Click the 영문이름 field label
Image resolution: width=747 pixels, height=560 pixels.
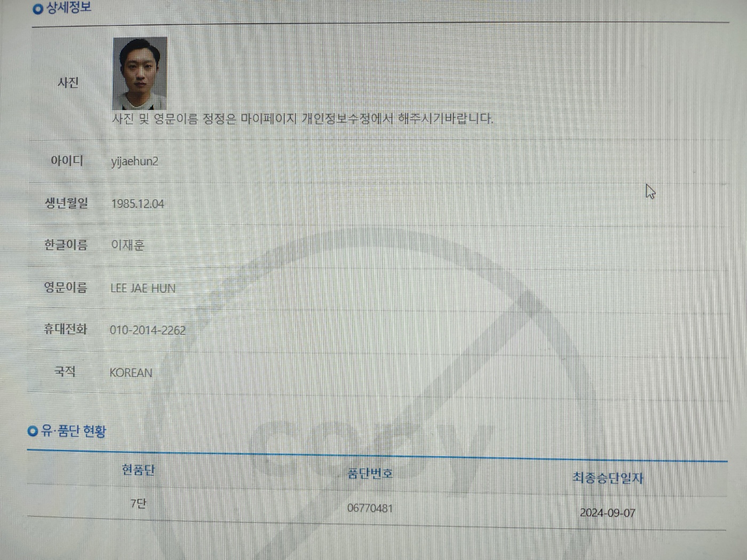tap(65, 287)
